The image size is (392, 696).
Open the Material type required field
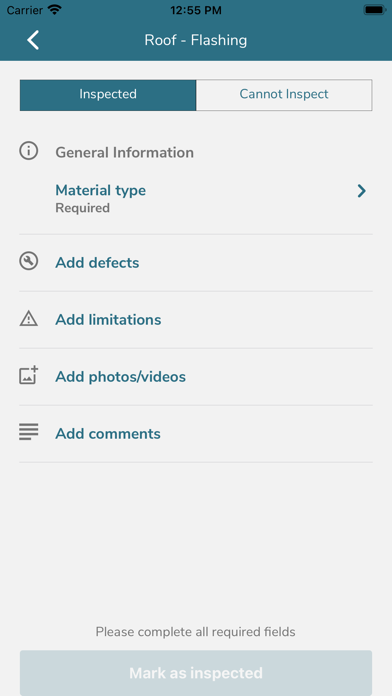point(196,199)
